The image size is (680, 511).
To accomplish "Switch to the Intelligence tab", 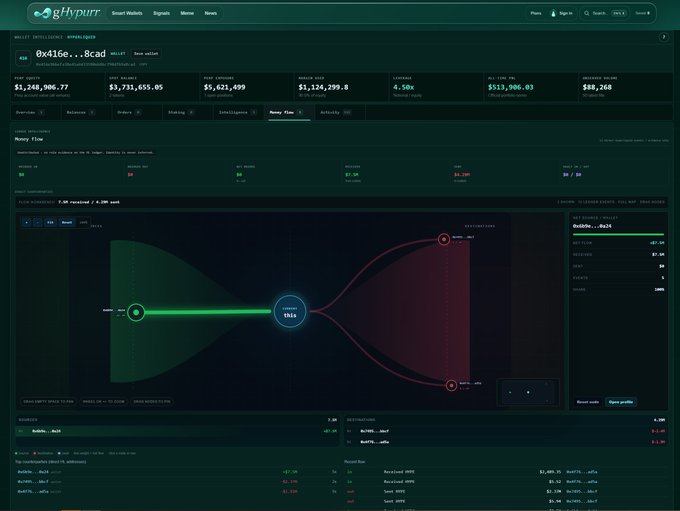I will point(238,112).
